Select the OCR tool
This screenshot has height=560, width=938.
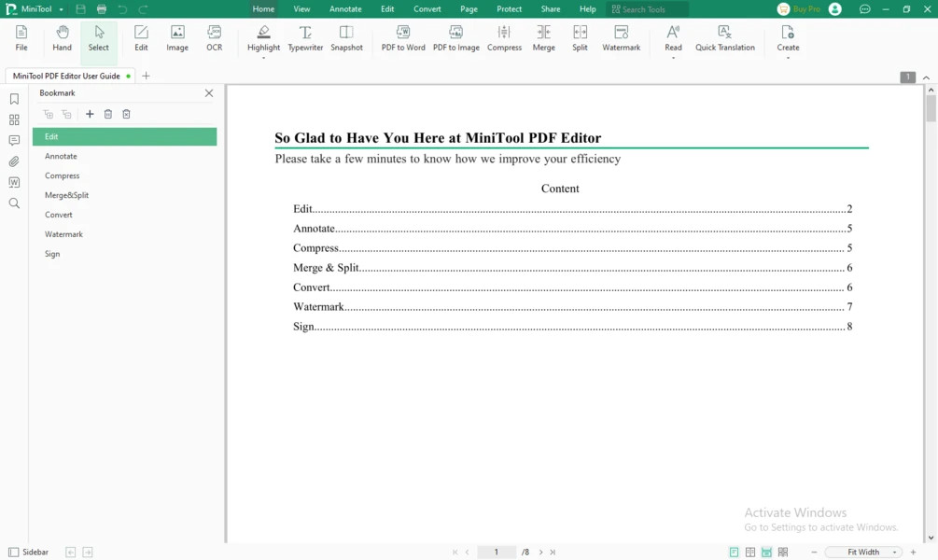pyautogui.click(x=214, y=38)
